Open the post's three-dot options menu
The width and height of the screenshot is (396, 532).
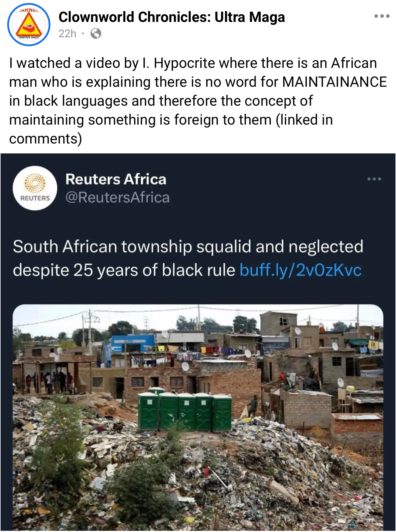382,16
